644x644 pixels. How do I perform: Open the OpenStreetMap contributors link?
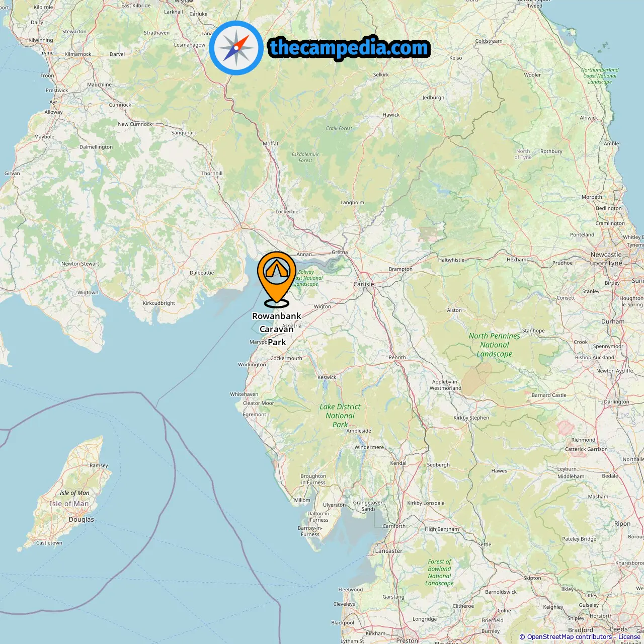pos(569,637)
